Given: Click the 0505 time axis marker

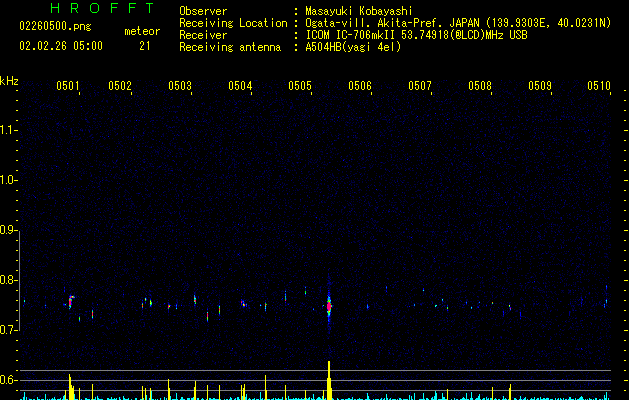Looking at the screenshot, I should coord(300,85).
